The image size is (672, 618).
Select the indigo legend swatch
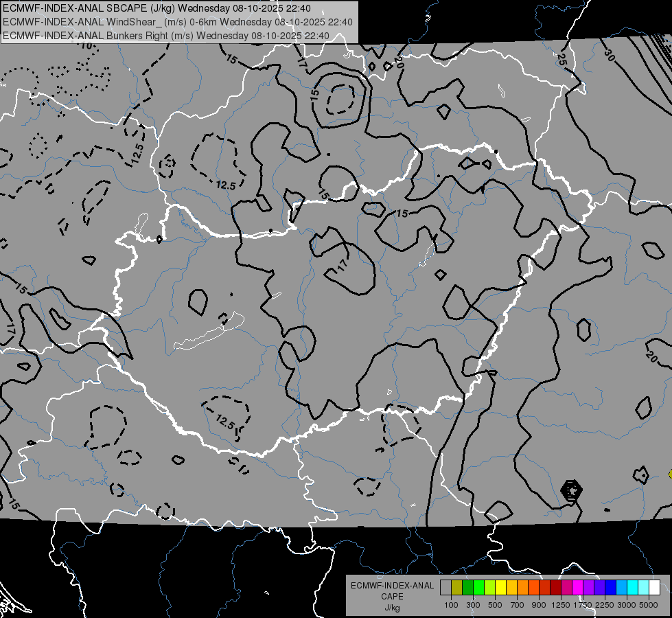coord(599,588)
